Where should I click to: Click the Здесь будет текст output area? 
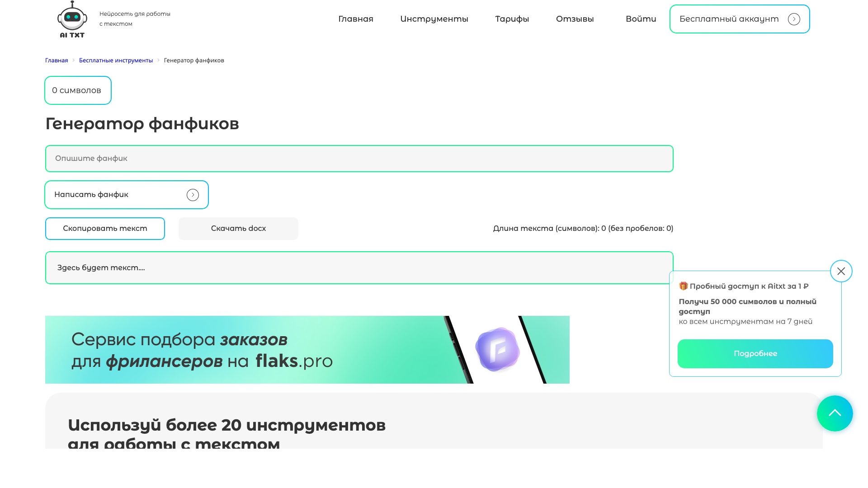[x=359, y=268]
